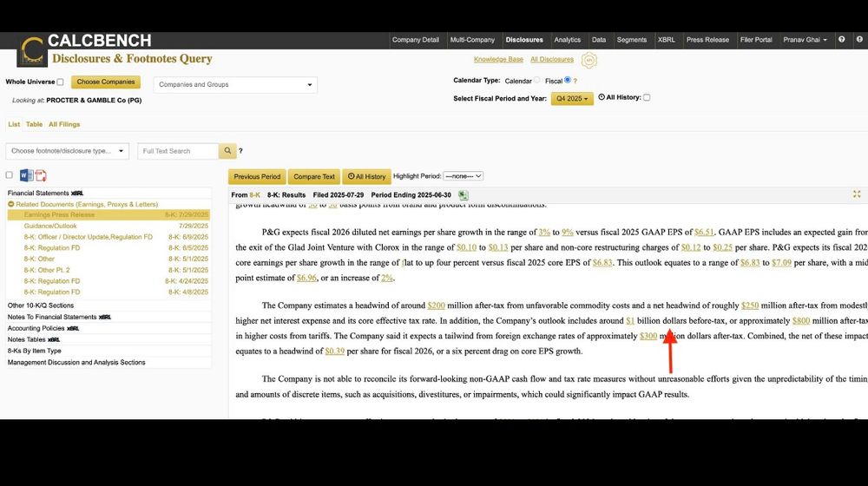This screenshot has width=868, height=486.
Task: Click the Calcbench logo icon
Action: pos(31,50)
